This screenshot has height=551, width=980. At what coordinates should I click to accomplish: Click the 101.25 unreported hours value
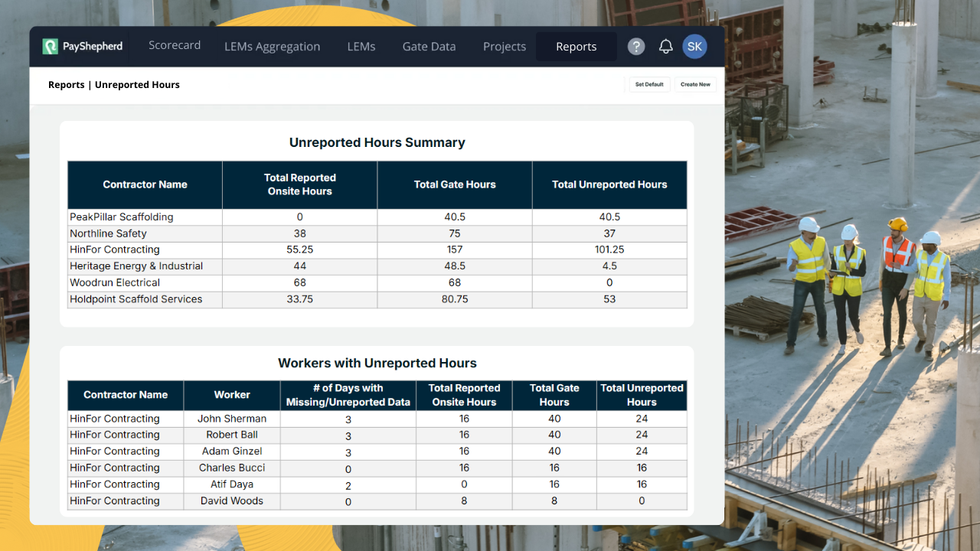click(x=609, y=249)
